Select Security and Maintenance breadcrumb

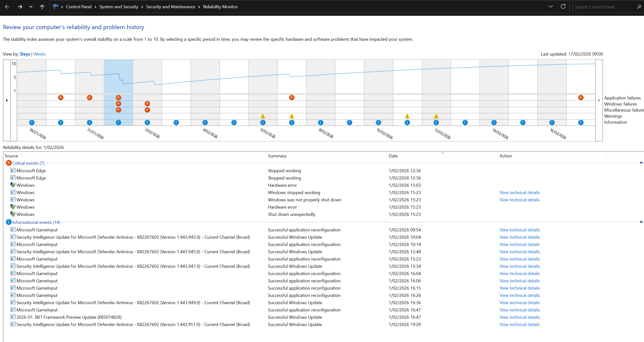click(170, 7)
